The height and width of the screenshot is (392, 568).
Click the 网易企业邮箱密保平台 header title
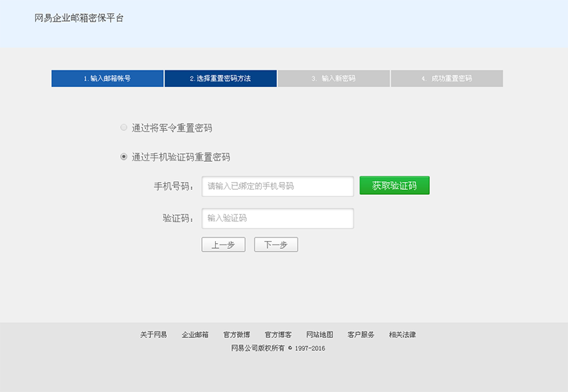click(x=79, y=18)
